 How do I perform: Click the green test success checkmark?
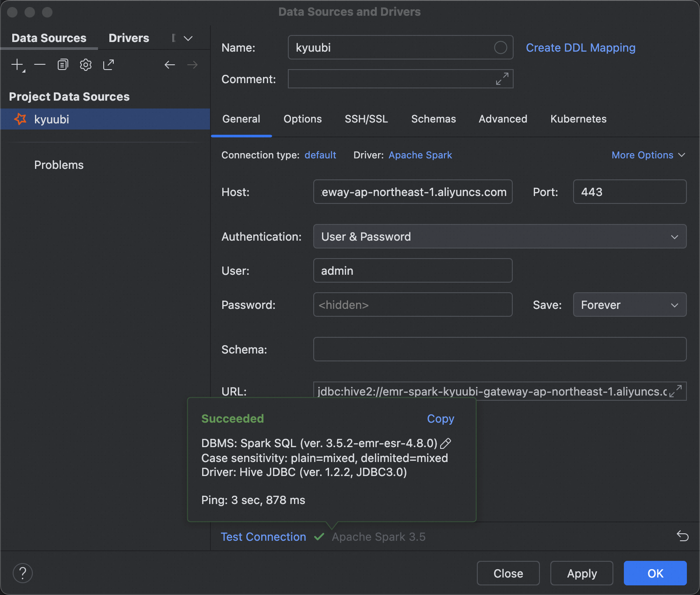click(x=319, y=536)
